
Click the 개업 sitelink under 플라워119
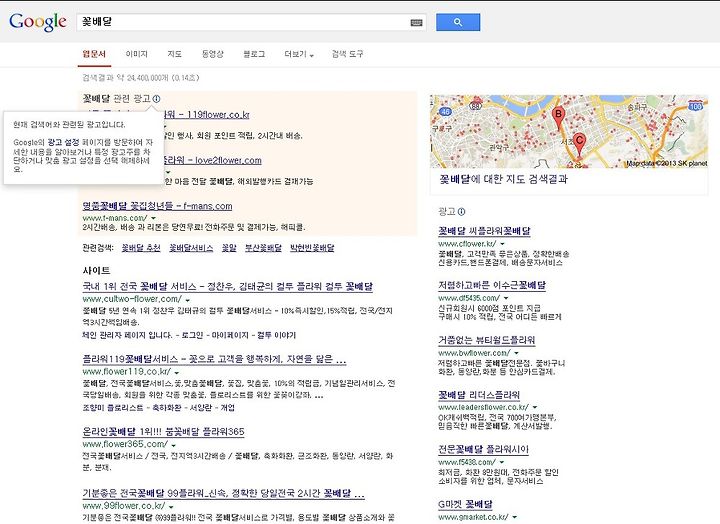coord(227,408)
